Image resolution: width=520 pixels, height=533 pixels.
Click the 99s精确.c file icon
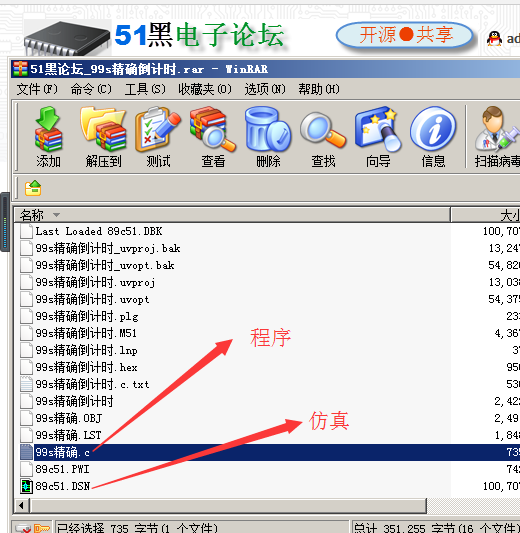click(27, 452)
